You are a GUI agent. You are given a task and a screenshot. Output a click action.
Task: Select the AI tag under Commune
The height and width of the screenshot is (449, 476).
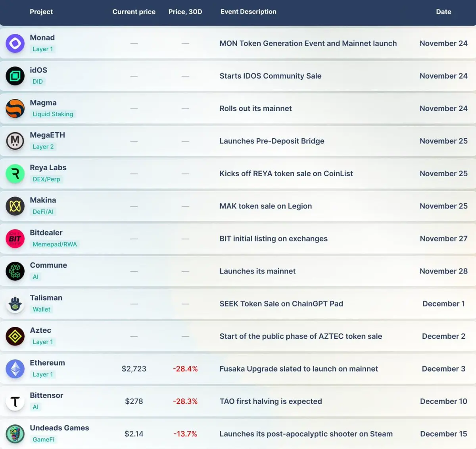[36, 277]
